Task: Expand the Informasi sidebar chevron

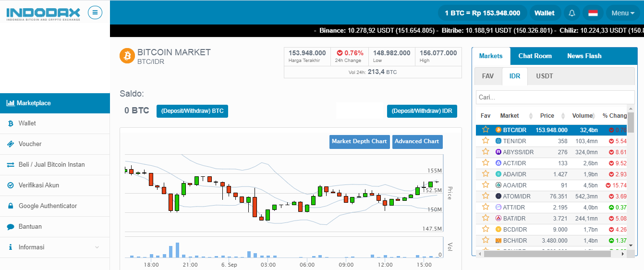Action: [97, 247]
